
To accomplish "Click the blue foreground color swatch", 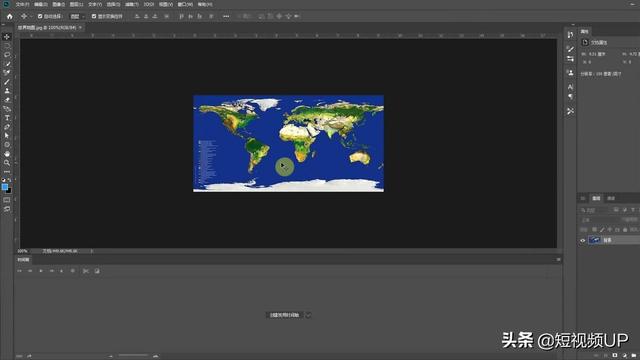I will click(x=4, y=187).
